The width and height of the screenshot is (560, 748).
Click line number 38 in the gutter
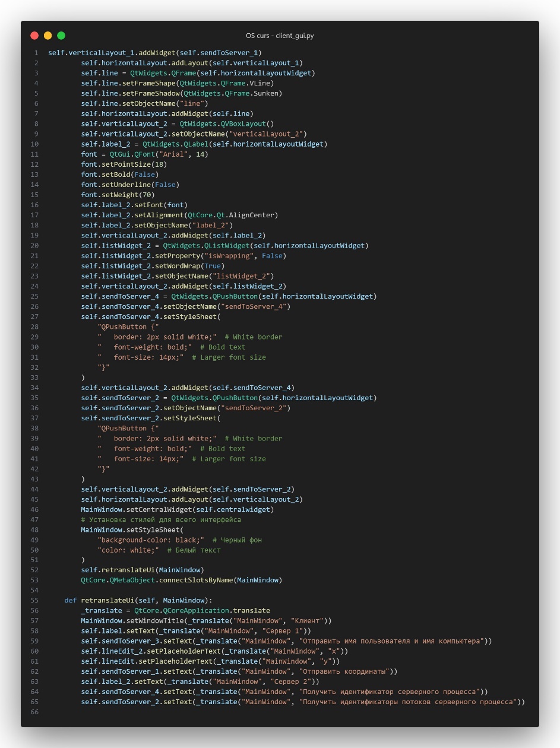(x=34, y=428)
